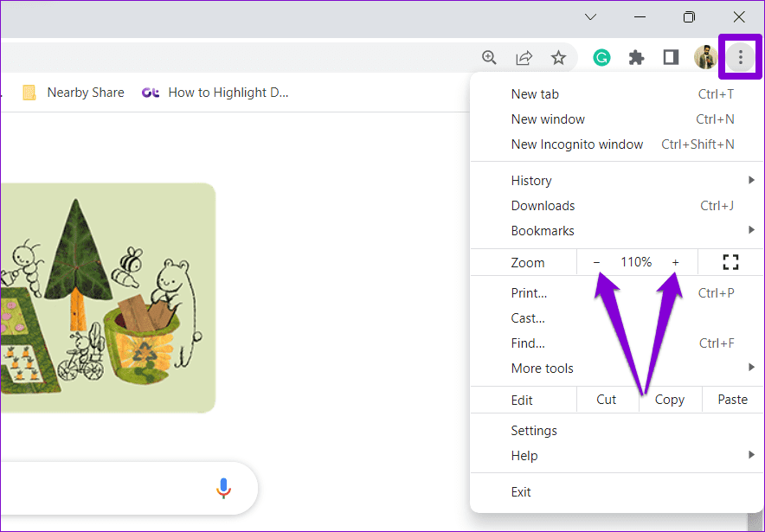This screenshot has width=765, height=532.
Task: Open the profile avatar menu
Action: pos(705,58)
